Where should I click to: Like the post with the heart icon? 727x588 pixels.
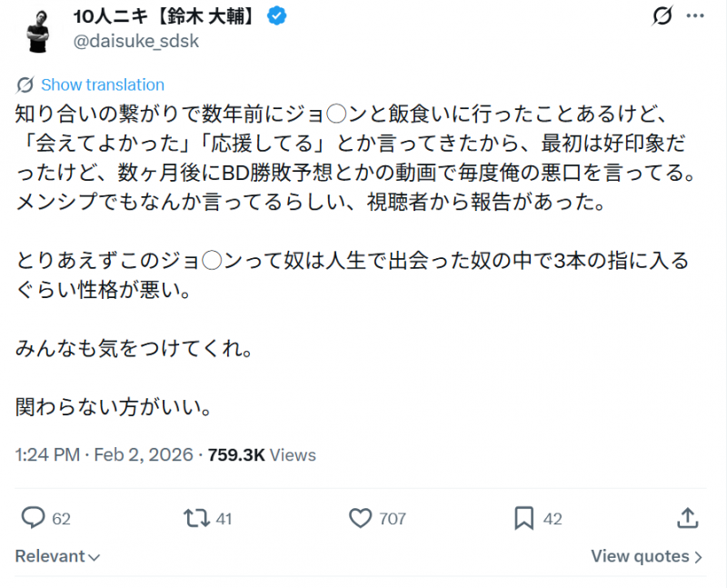coord(361,518)
